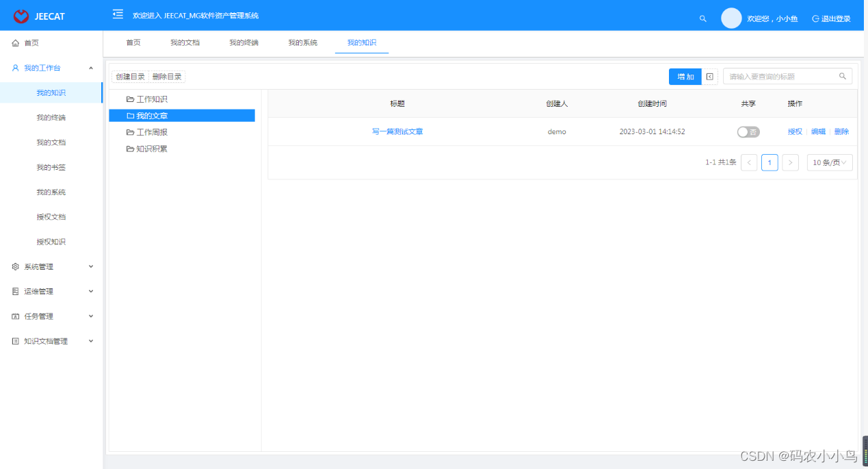
Task: Click the 知识文档管理 sidebar icon
Action: tap(15, 341)
